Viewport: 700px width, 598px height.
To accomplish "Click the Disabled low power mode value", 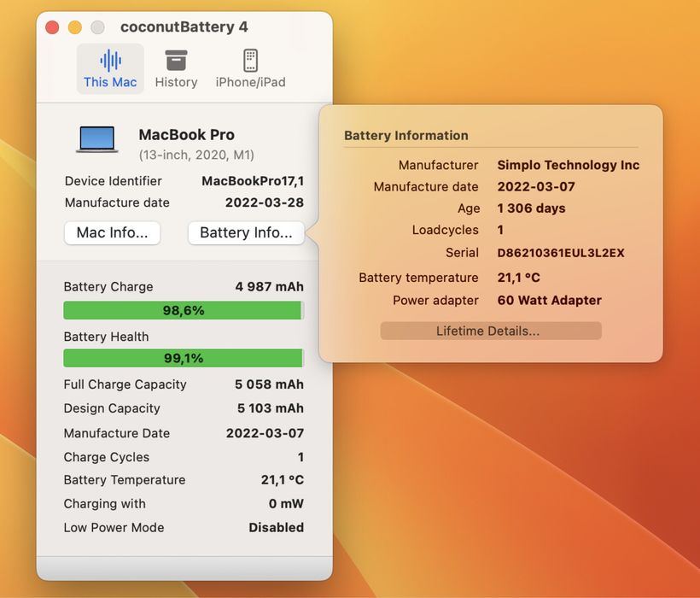I will [x=277, y=527].
